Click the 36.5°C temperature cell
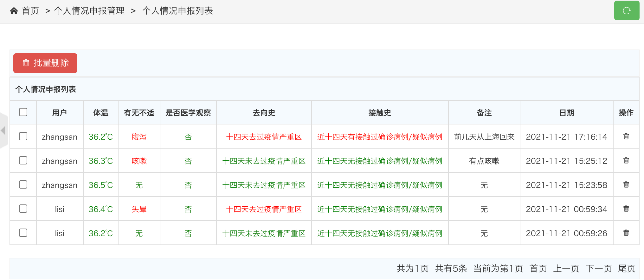 tap(101, 185)
